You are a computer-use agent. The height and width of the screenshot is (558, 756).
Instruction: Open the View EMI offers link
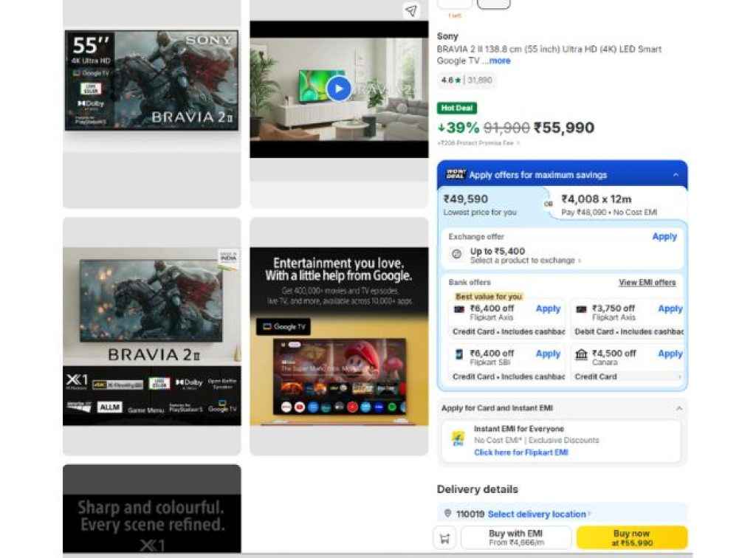coord(647,283)
